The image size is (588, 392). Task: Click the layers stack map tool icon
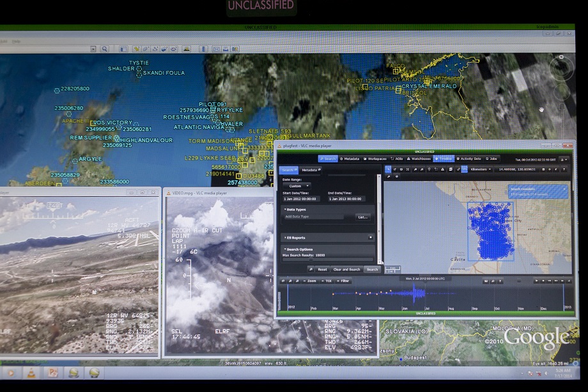[x=451, y=169]
